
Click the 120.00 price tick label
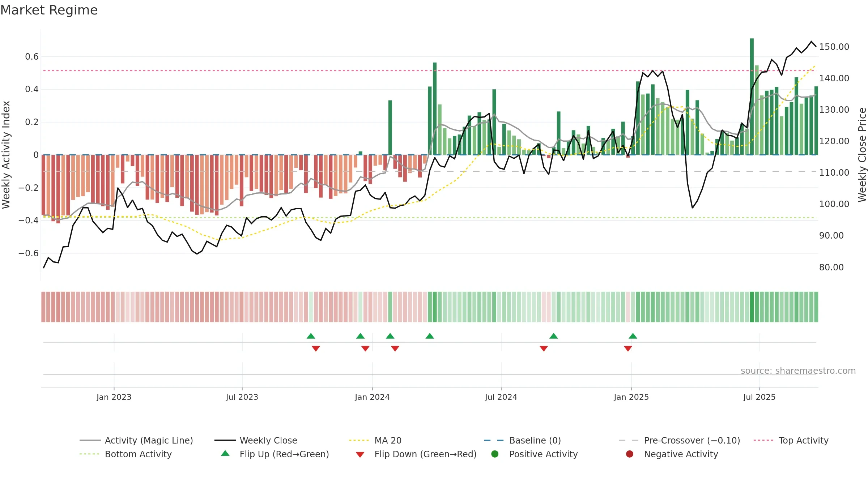[x=834, y=141]
